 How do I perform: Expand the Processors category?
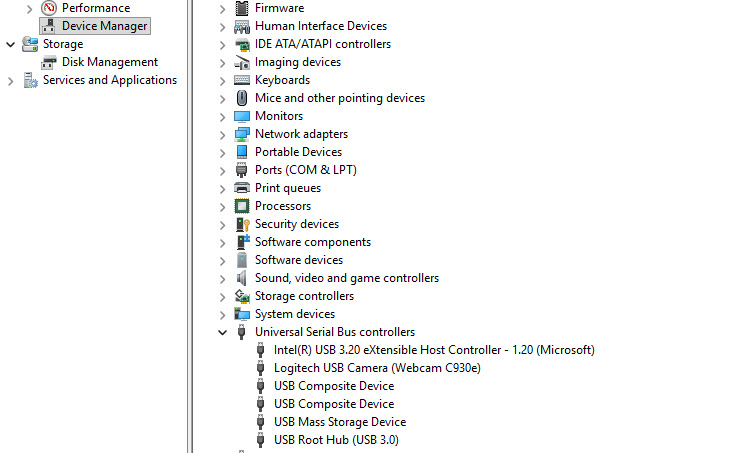tap(222, 207)
